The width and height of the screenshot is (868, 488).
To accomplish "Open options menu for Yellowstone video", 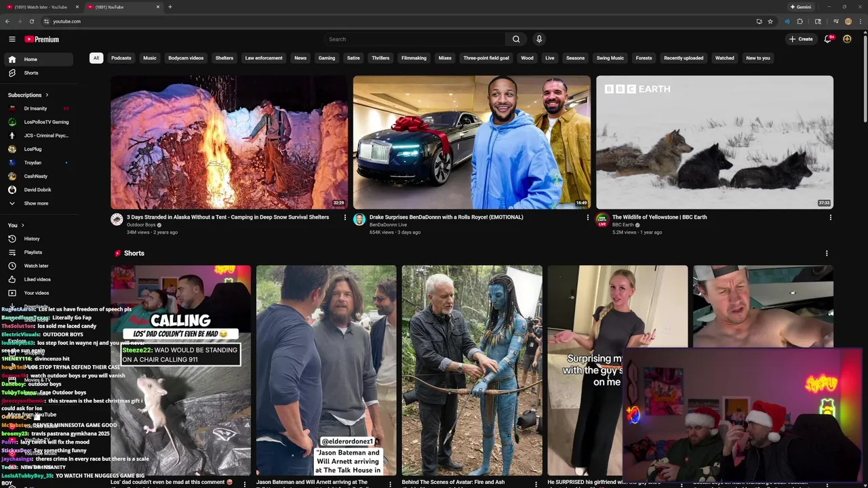I will coord(830,218).
